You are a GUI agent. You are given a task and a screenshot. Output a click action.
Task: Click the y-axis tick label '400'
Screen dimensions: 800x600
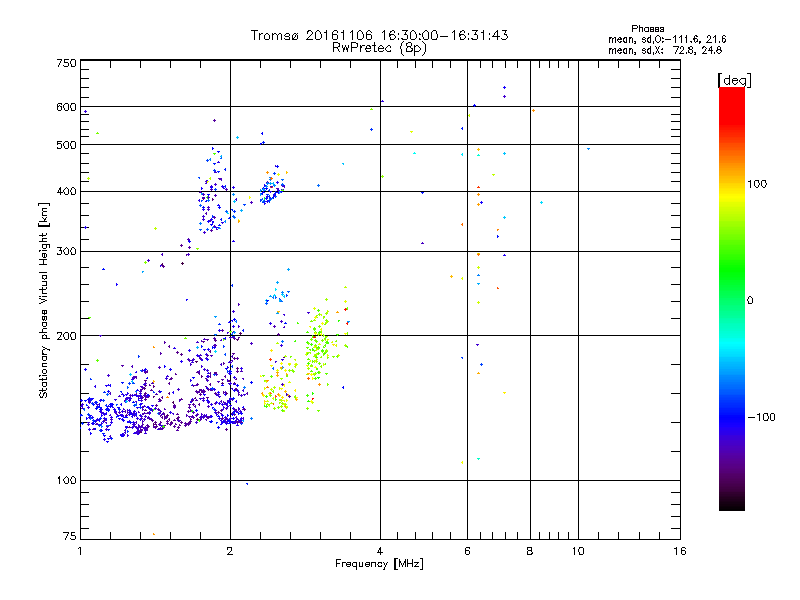pos(66,192)
